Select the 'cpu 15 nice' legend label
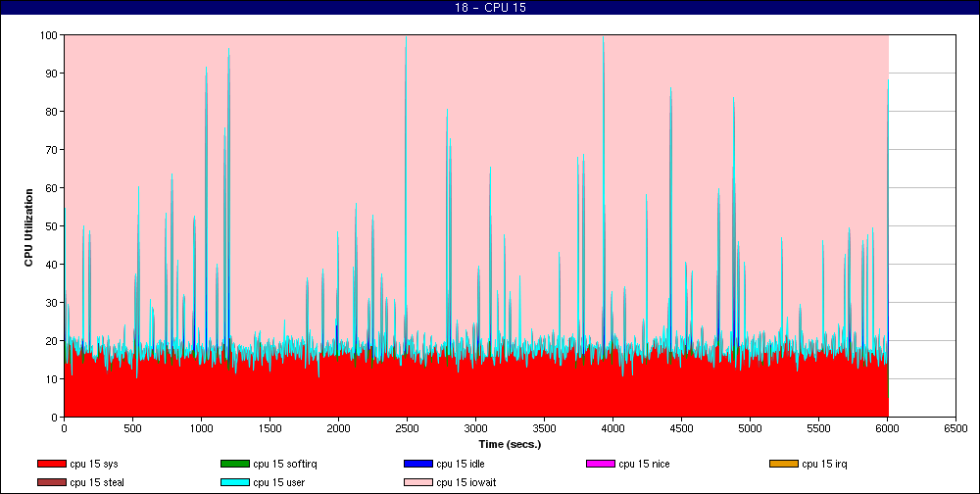The height and width of the screenshot is (494, 980). coord(645,464)
